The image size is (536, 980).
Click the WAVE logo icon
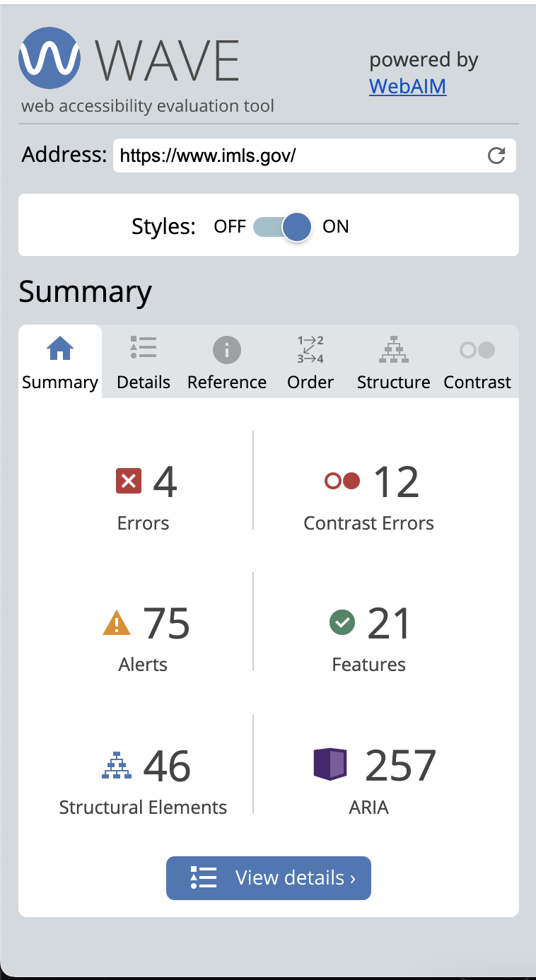pyautogui.click(x=49, y=59)
